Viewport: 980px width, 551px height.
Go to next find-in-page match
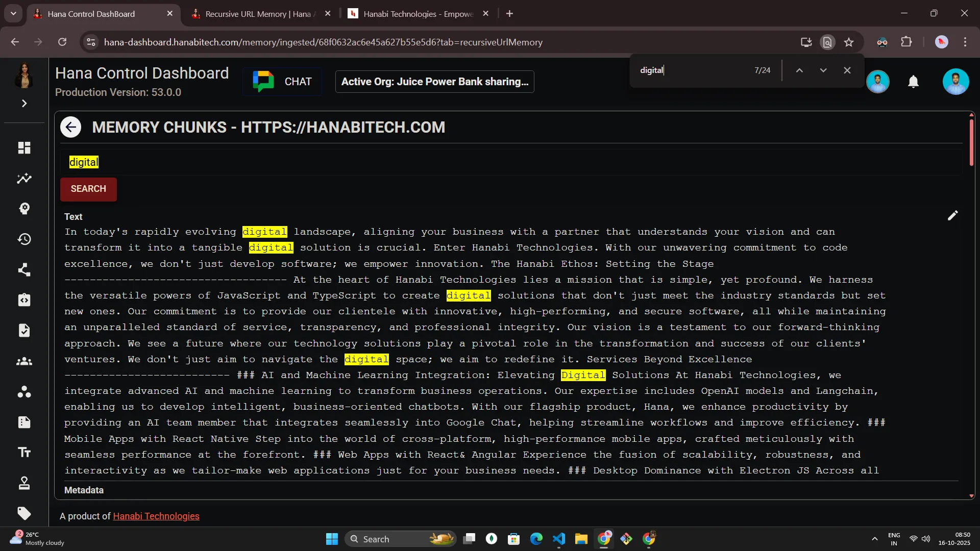[x=823, y=70]
